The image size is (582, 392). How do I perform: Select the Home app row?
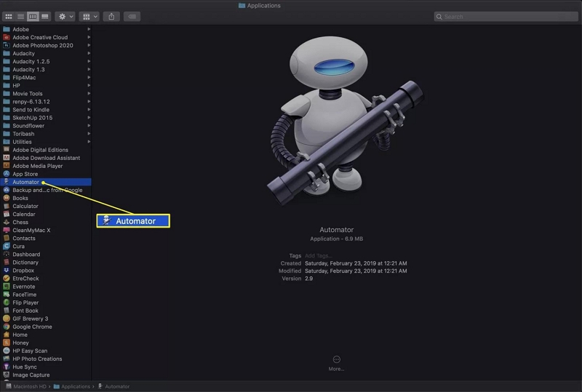click(x=46, y=335)
